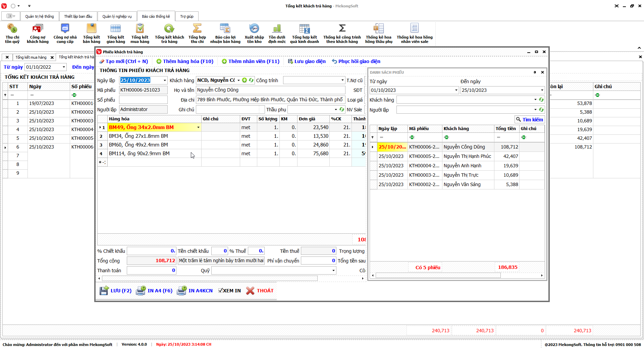Click the red THOÁT exit icon
The height and width of the screenshot is (348, 644).
tap(250, 291)
